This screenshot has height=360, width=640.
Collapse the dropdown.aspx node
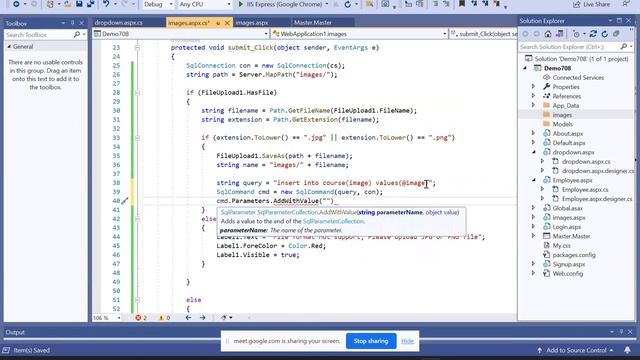point(534,152)
